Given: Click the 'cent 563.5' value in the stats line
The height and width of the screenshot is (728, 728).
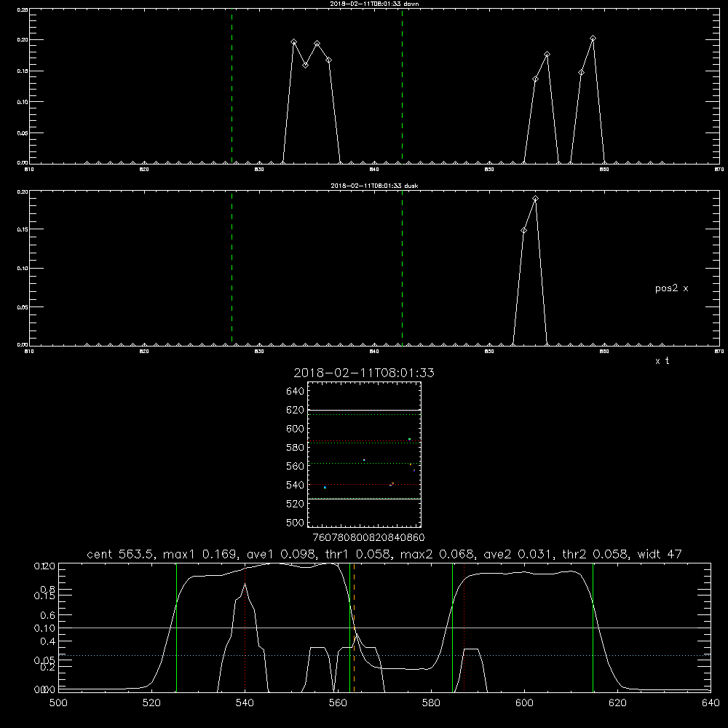Looking at the screenshot, I should (120, 554).
